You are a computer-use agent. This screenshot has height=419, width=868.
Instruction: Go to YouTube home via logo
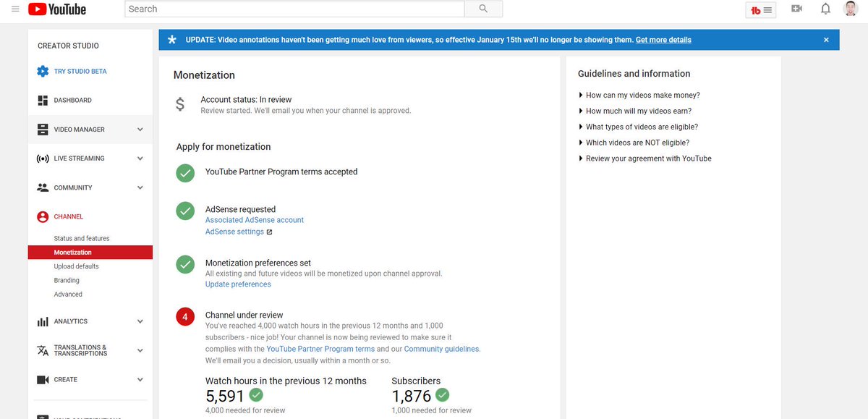[x=57, y=9]
